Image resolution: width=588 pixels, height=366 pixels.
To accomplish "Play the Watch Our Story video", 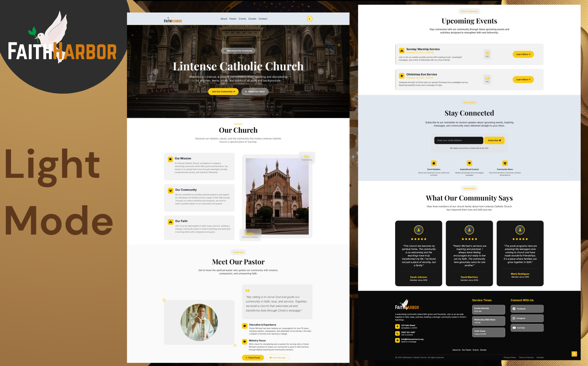I will pyautogui.click(x=255, y=91).
